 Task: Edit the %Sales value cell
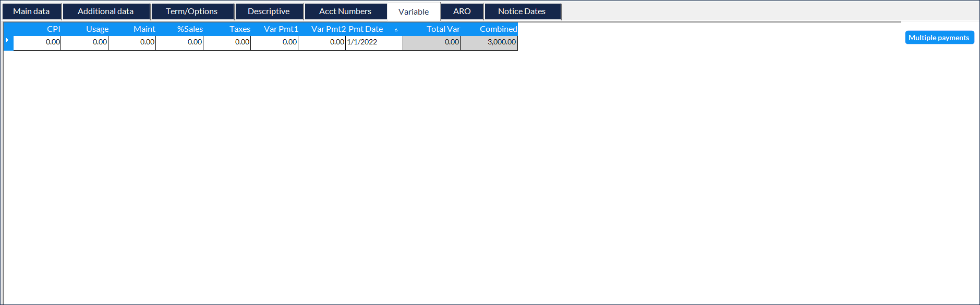click(x=179, y=42)
